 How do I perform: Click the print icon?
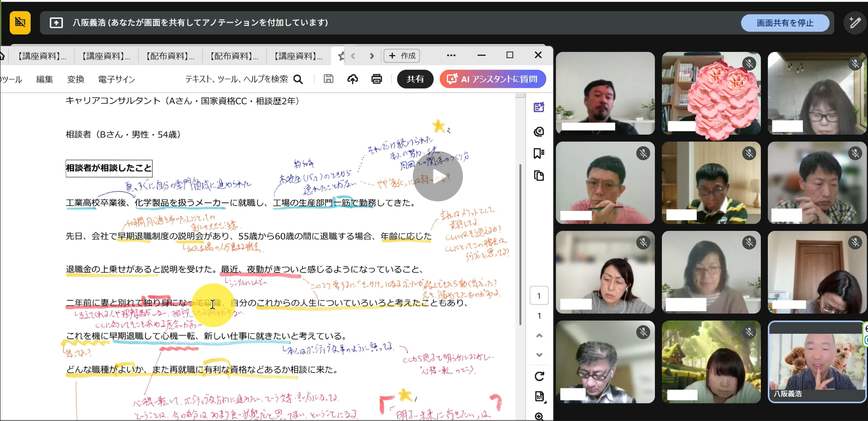pyautogui.click(x=376, y=79)
